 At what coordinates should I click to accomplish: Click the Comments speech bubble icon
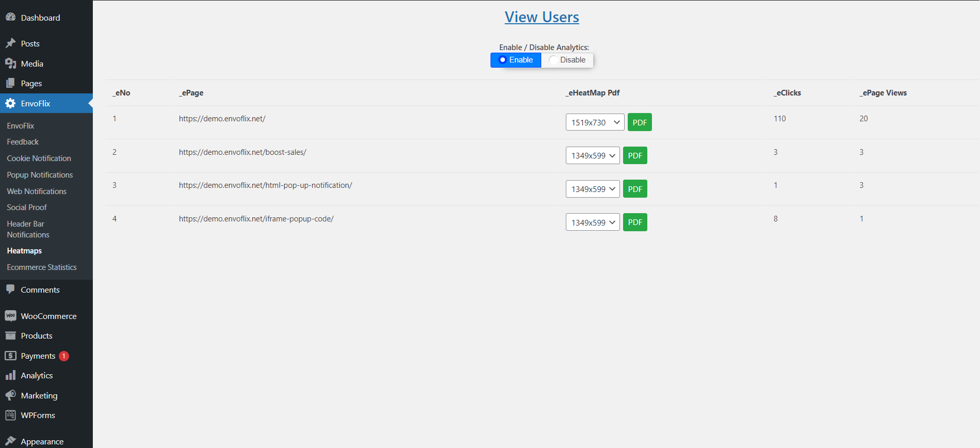tap(10, 290)
